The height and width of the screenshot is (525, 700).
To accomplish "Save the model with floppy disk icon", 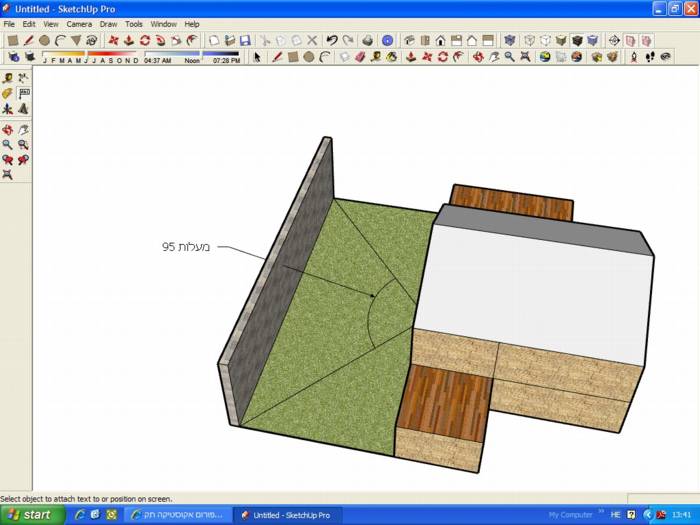I will (245, 41).
